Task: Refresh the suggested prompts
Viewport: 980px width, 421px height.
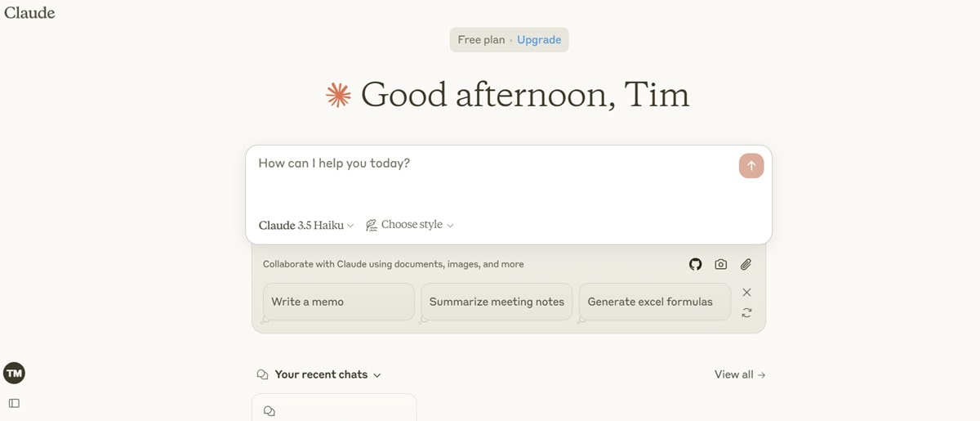Action: coord(746,313)
